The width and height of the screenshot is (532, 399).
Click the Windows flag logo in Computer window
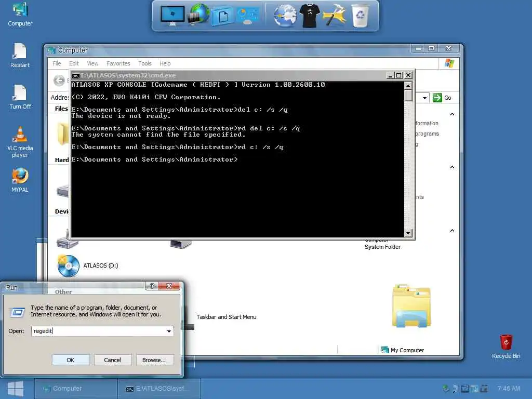point(449,63)
